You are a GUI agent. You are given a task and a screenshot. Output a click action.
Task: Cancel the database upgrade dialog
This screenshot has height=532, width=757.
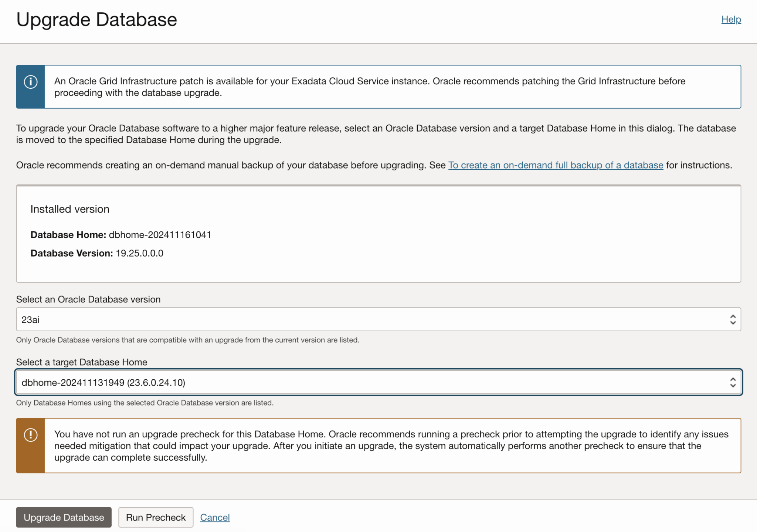pyautogui.click(x=215, y=517)
